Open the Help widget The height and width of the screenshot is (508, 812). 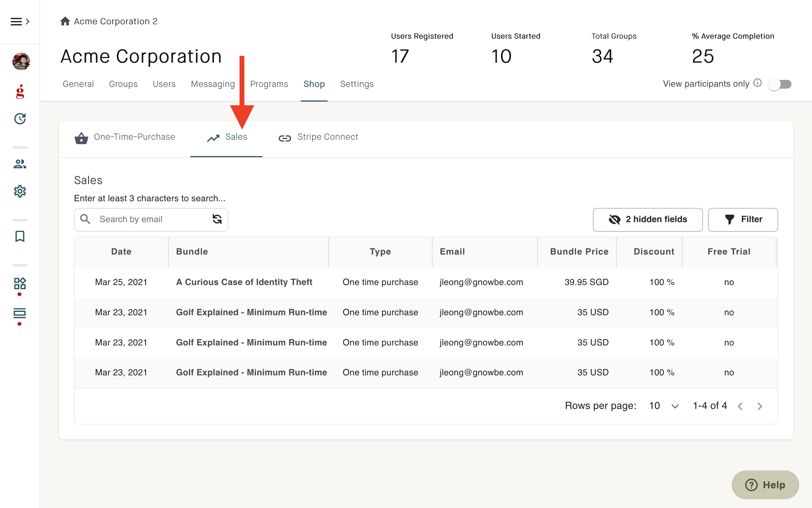[765, 485]
